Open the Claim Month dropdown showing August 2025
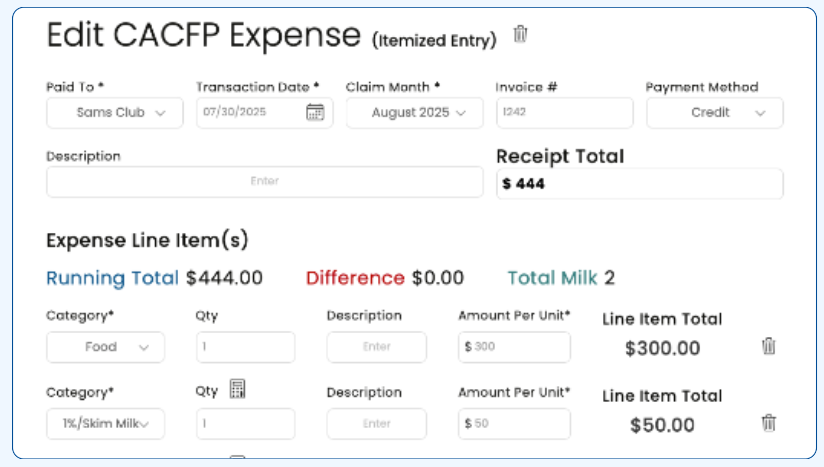Image resolution: width=824 pixels, height=467 pixels. tap(415, 112)
